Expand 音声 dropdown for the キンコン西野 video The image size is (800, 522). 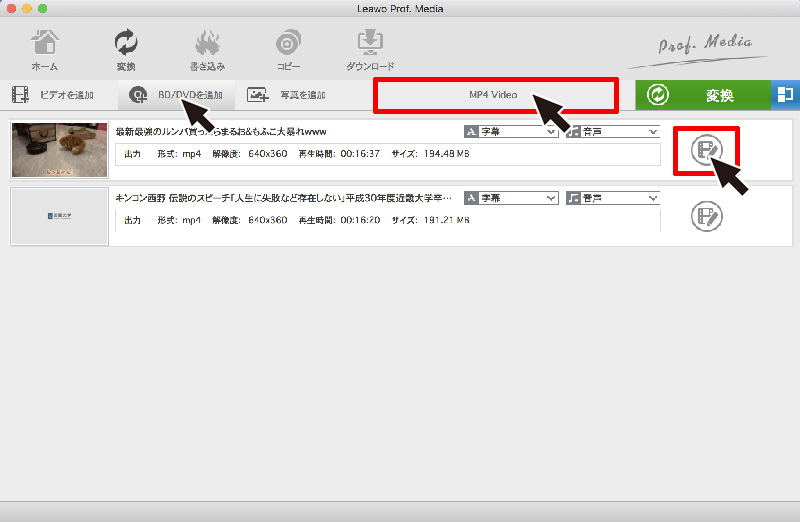pyautogui.click(x=613, y=198)
